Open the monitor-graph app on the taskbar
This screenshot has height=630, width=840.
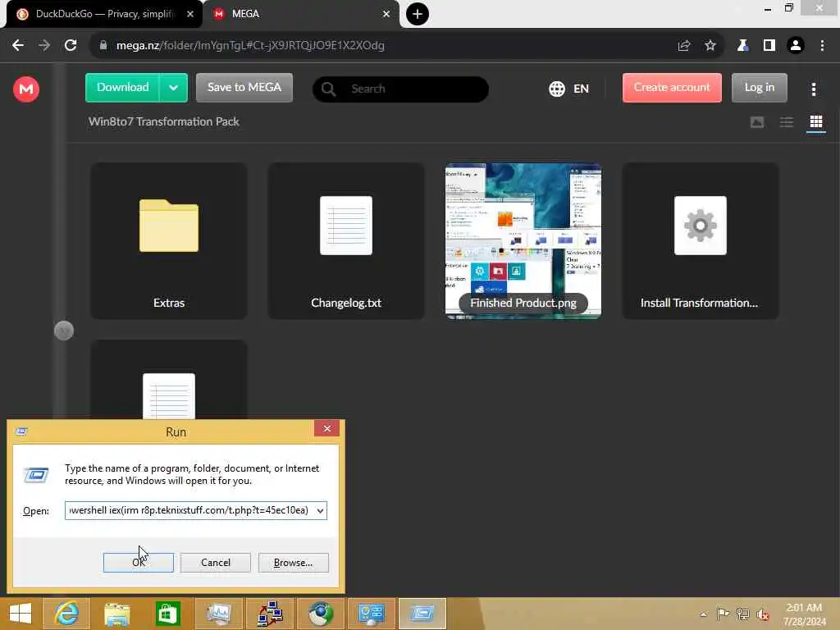coord(218,614)
